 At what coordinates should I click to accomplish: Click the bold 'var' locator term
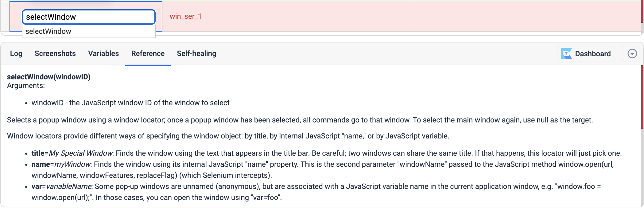tap(37, 186)
